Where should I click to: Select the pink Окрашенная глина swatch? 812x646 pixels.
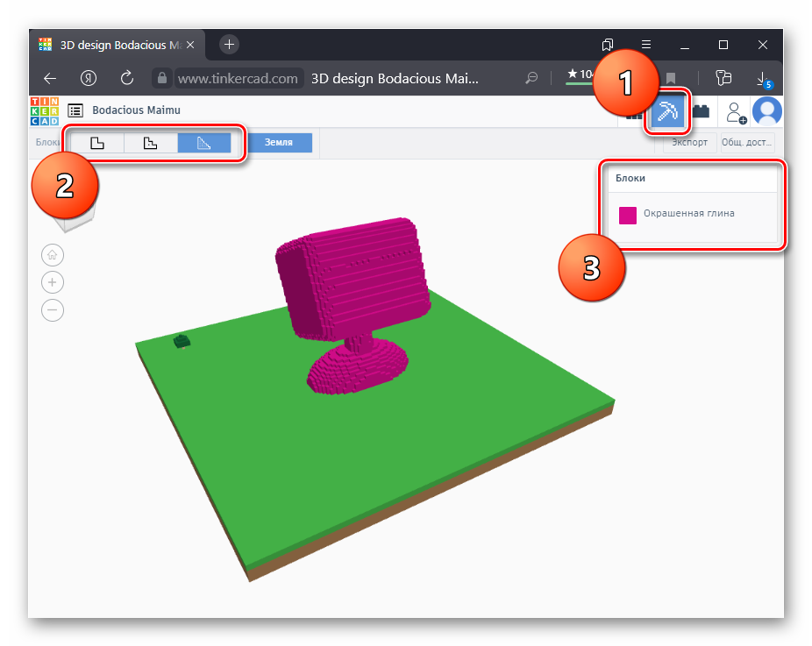(628, 216)
